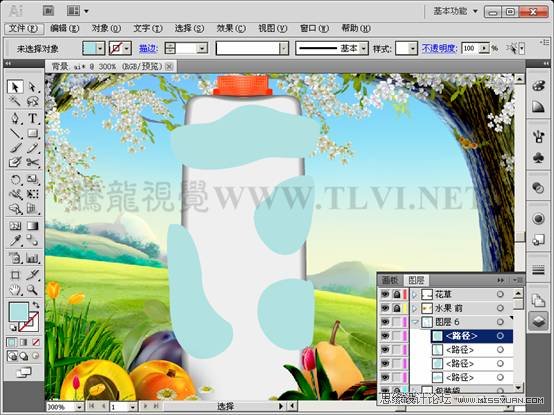
Task: Open the 基本 brush definition dropdown
Action: (x=364, y=48)
